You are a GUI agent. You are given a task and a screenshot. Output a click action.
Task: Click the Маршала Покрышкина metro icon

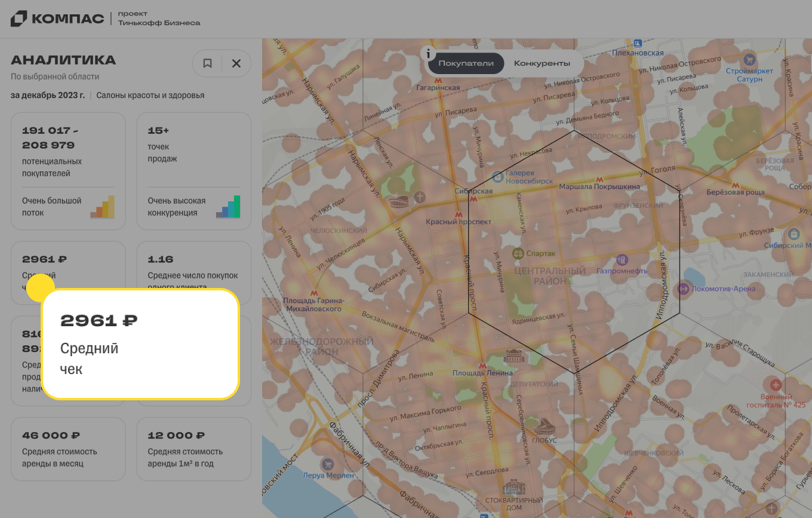(599, 179)
